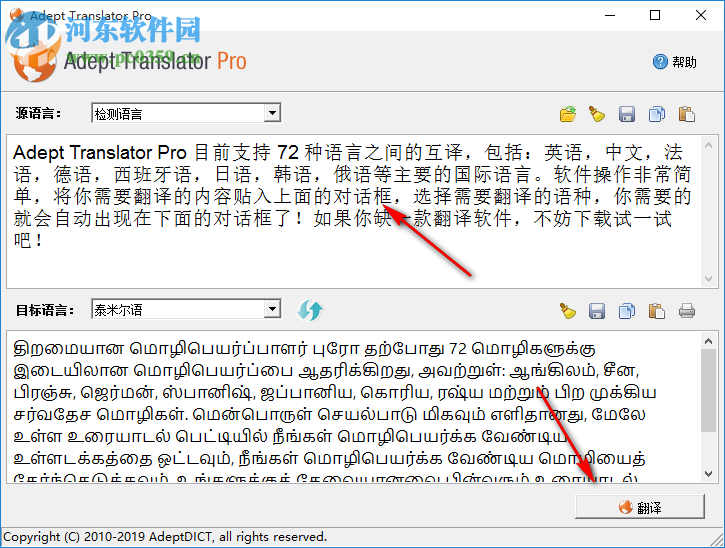This screenshot has height=548, width=725.
Task: Clear translated text with broom icon
Action: 568,311
